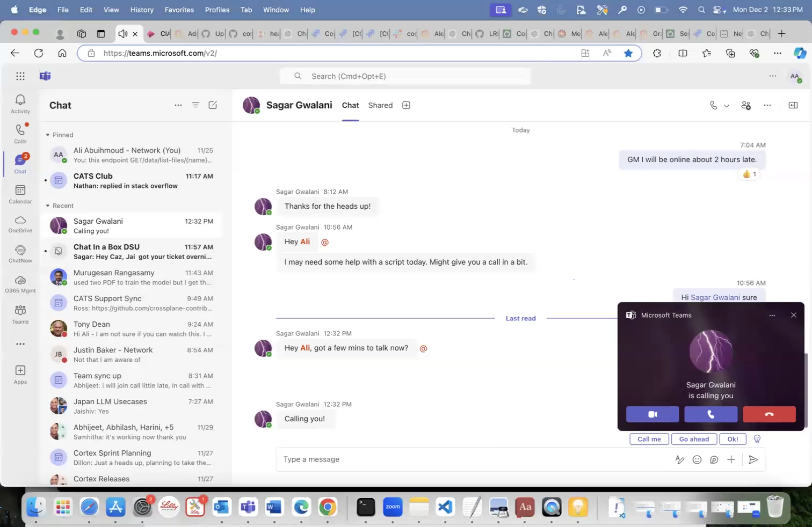The image size is (812, 527).
Task: Open the Activity feed in sidebar
Action: click(20, 104)
